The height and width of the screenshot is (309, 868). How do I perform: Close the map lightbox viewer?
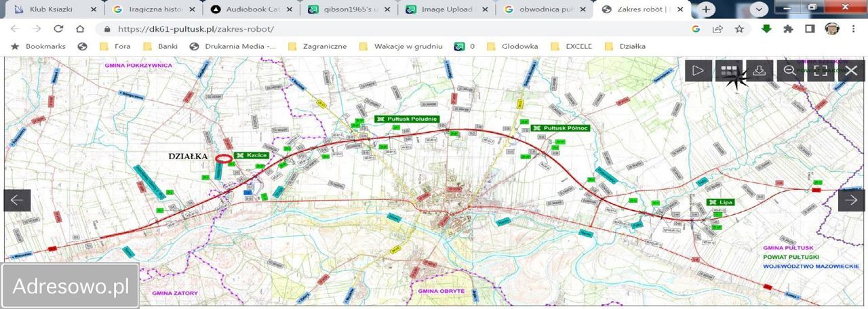click(852, 70)
